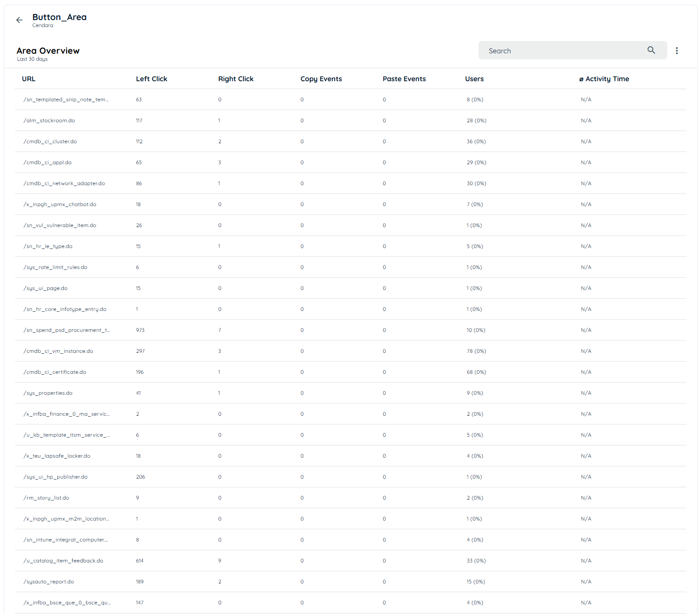700x614 pixels.
Task: Select /sn_intune_integrat_computer... URL
Action: click(66, 540)
